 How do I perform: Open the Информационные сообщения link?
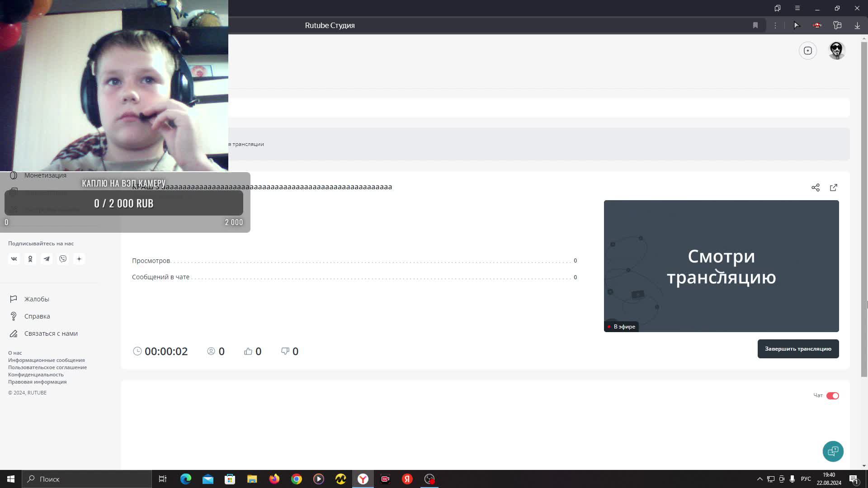[x=47, y=360]
